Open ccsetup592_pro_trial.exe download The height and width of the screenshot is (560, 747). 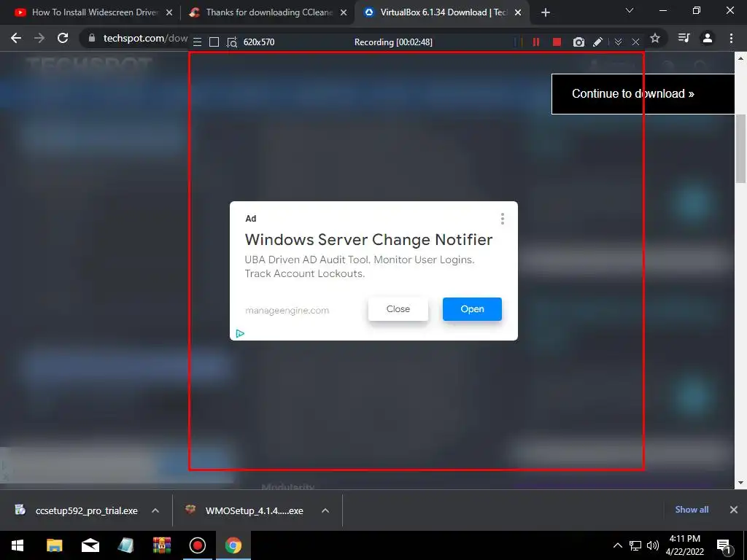point(86,511)
